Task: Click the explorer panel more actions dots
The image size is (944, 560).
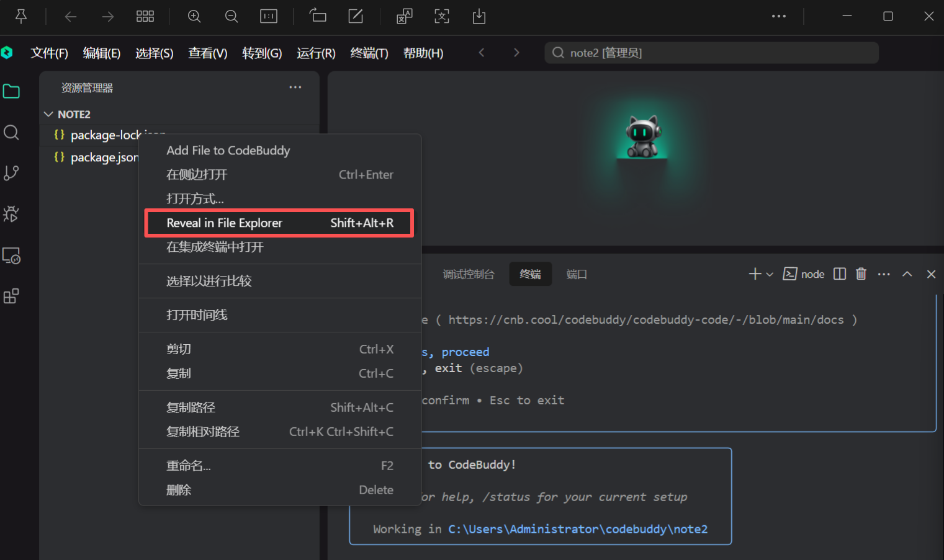Action: click(295, 87)
